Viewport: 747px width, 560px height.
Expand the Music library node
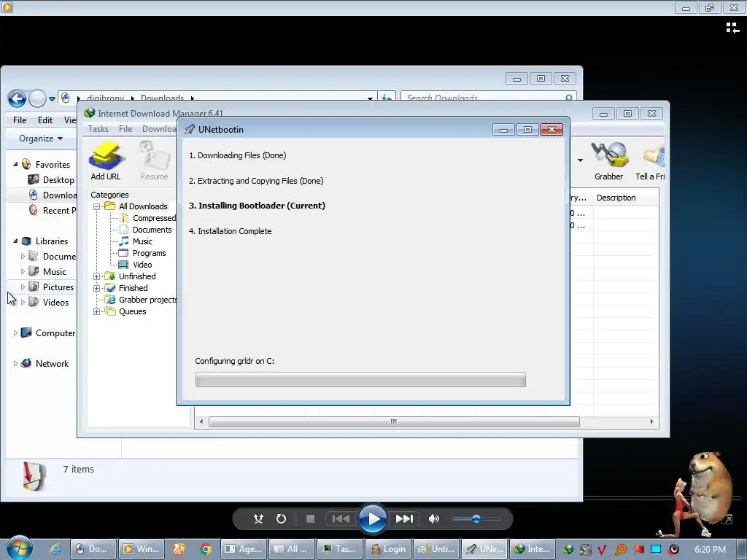tap(23, 271)
